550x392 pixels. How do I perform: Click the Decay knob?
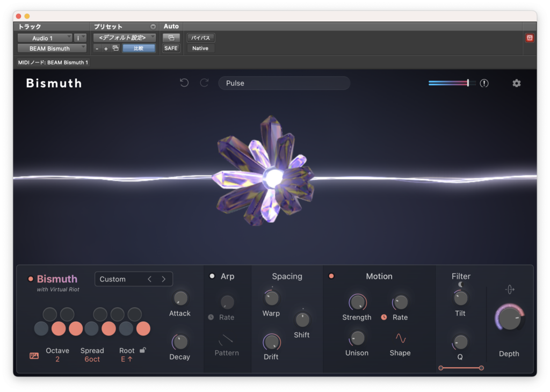180,342
